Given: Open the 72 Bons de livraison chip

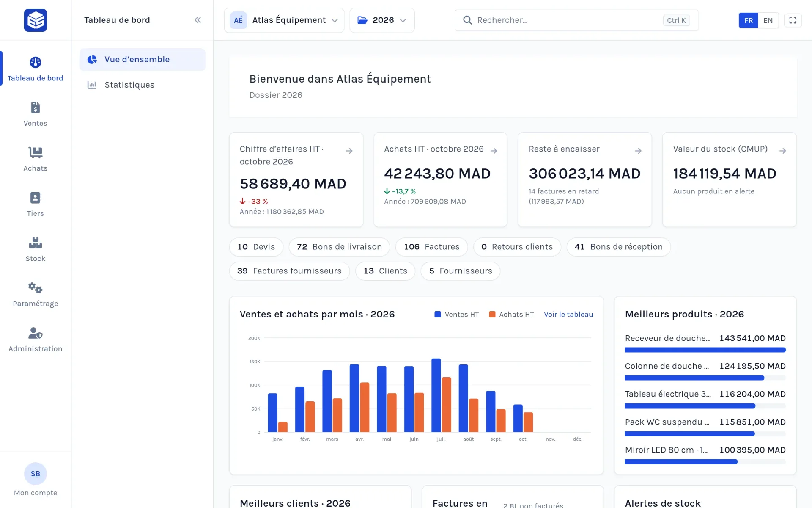Looking at the screenshot, I should pos(339,247).
